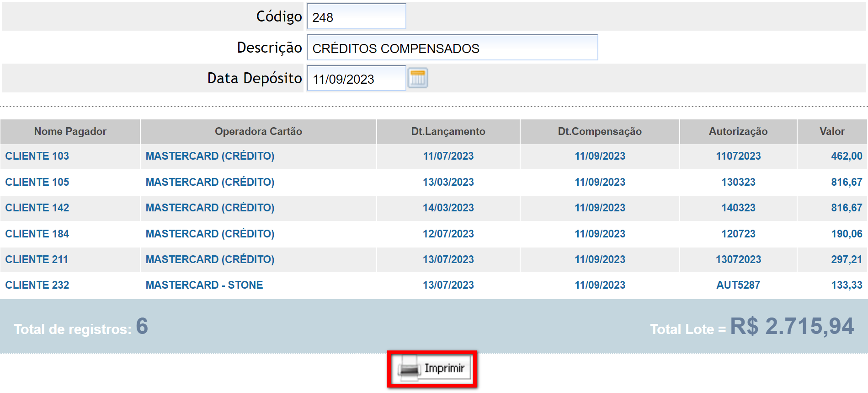The image size is (868, 393).
Task: Select the CLIENTE 105 row name
Action: pos(37,182)
